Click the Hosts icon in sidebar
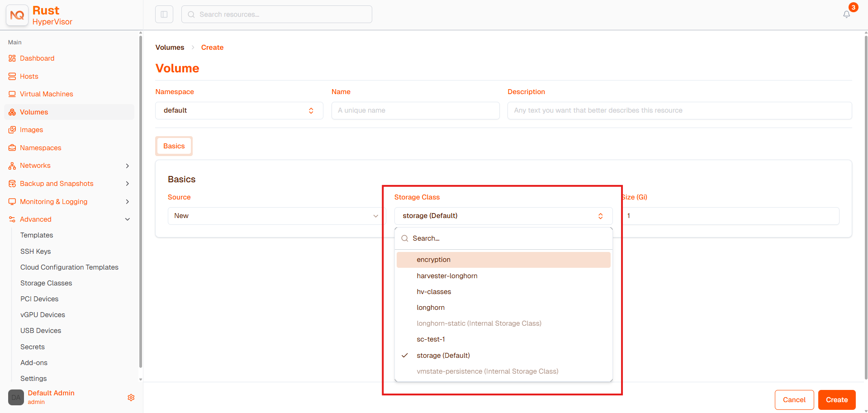The height and width of the screenshot is (413, 868). pos(12,76)
